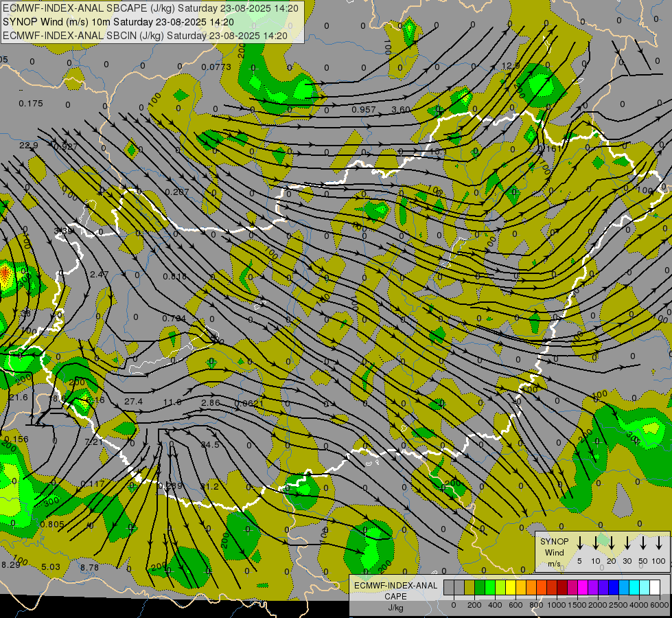Click the 'ECMWF-INDEX-ANAL CAPE J/kg' legend label
Image resolution: width=672 pixels, height=618 pixels.
(x=395, y=597)
